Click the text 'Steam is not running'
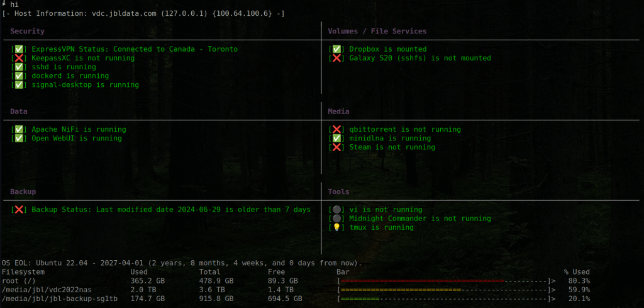 coord(392,147)
